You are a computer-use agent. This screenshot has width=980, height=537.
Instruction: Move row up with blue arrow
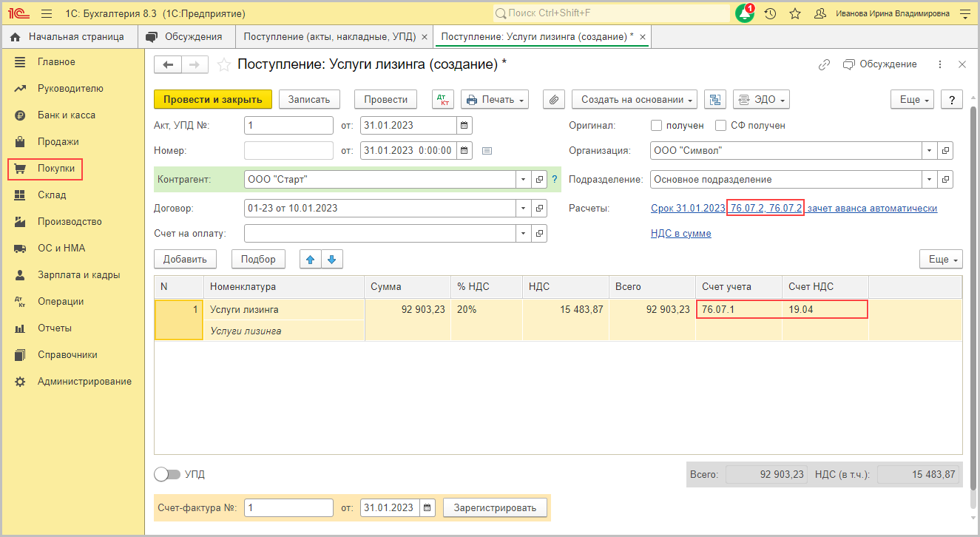click(x=311, y=259)
